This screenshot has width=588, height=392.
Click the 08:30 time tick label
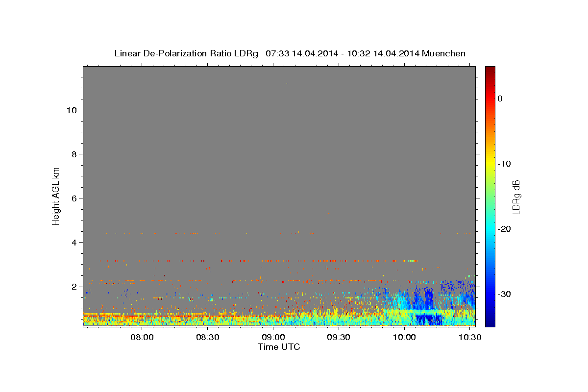point(208,338)
